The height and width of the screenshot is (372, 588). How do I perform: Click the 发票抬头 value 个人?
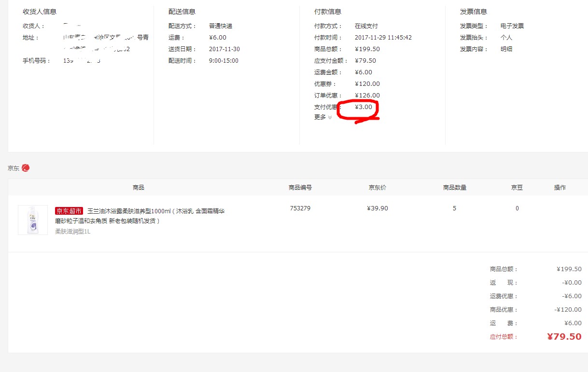[x=506, y=38]
